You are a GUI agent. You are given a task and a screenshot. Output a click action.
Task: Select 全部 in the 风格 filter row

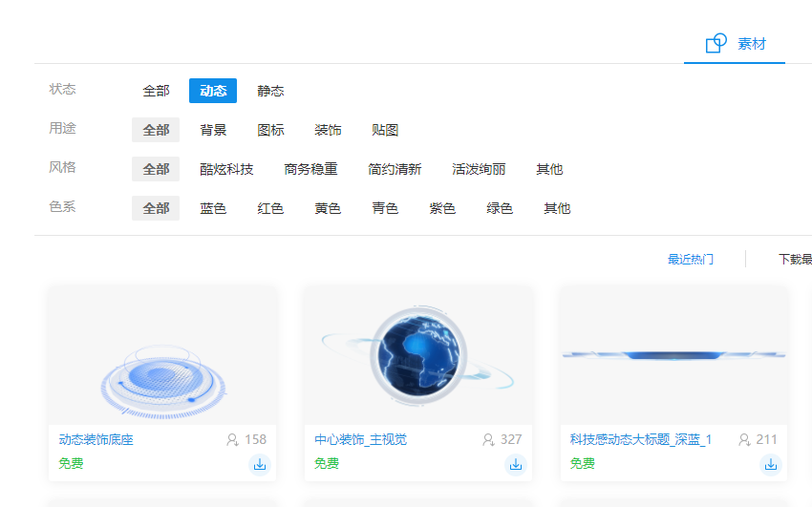point(156,169)
